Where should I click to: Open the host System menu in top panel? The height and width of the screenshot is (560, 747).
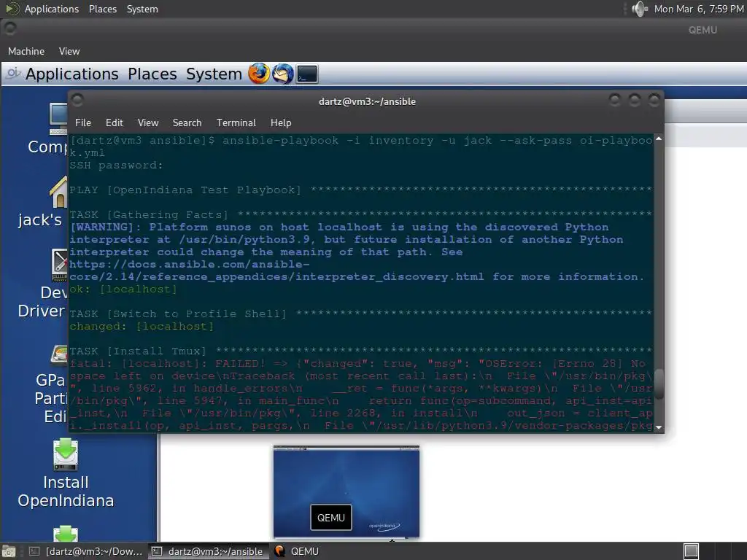(142, 9)
